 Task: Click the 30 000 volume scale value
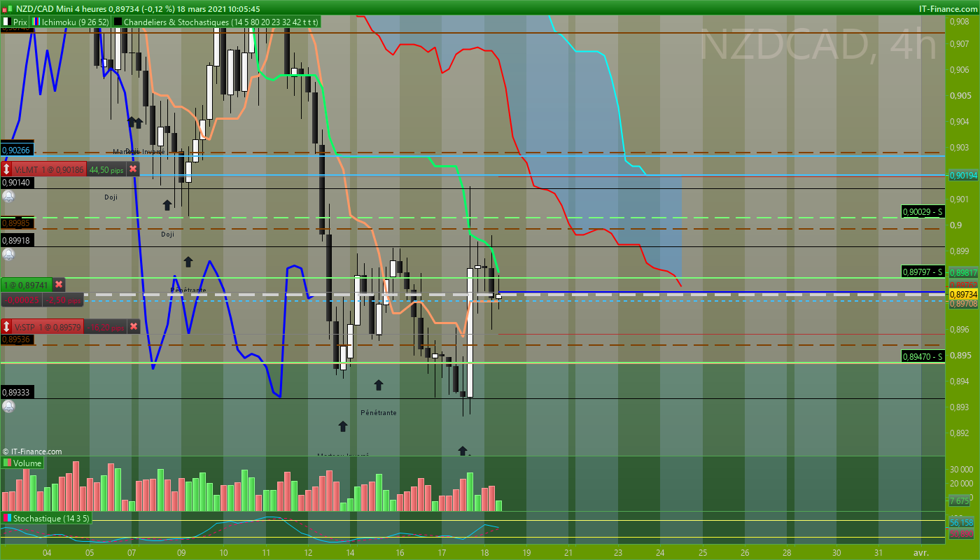(961, 469)
